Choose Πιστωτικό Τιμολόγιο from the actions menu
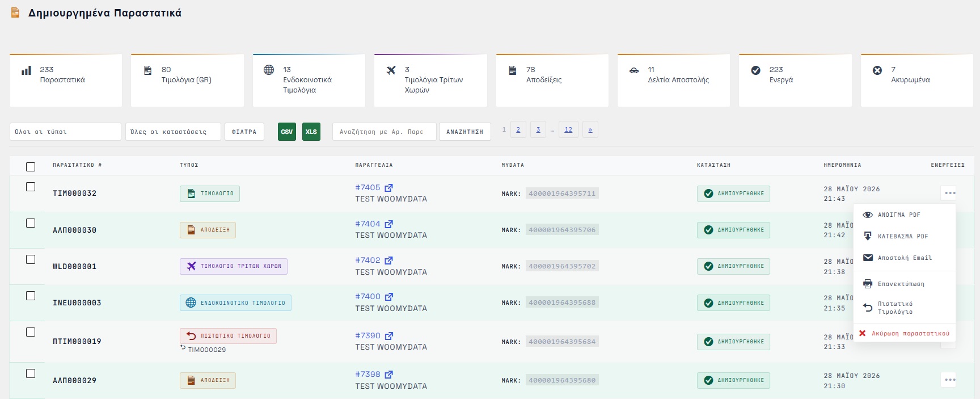Viewport: 980px width, 399px height. [904, 308]
